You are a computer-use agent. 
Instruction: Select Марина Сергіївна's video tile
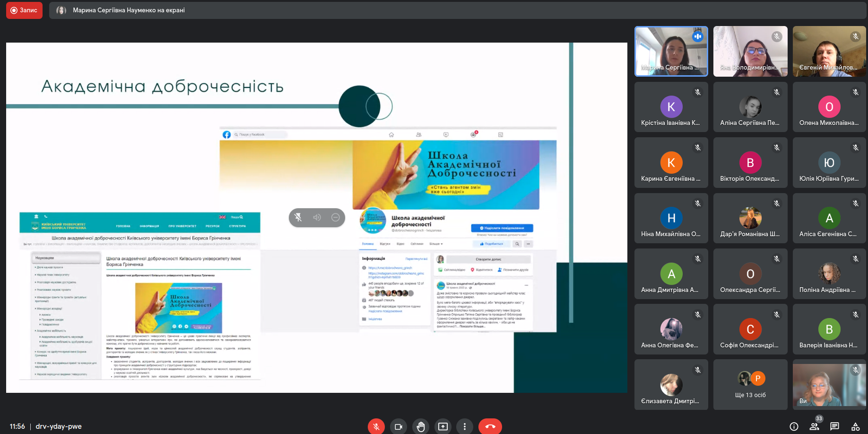(671, 51)
